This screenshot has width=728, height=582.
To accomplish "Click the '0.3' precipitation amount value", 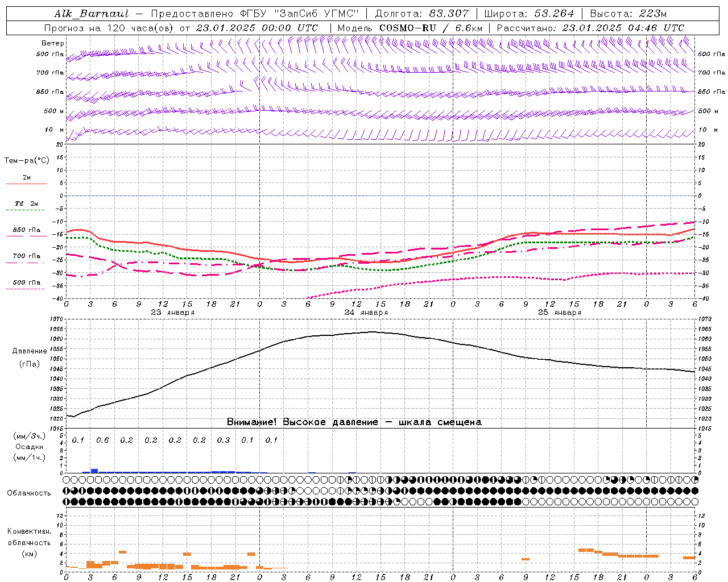I will (x=224, y=440).
